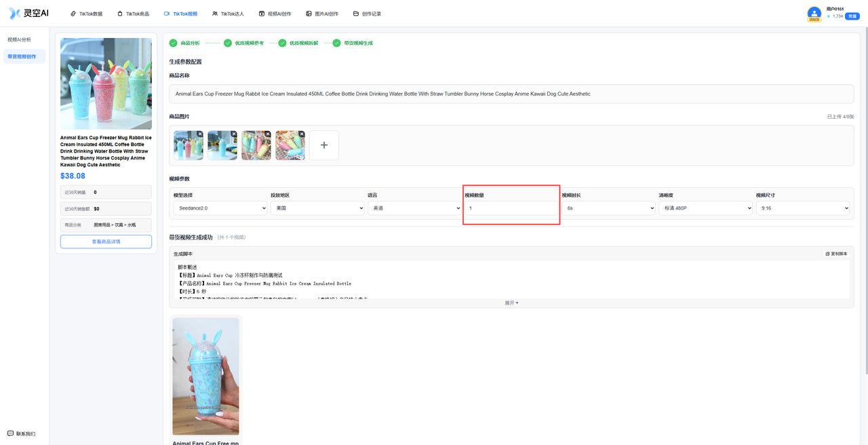Open the 模型选择 dropdown showing Seedance2.0

pos(220,208)
